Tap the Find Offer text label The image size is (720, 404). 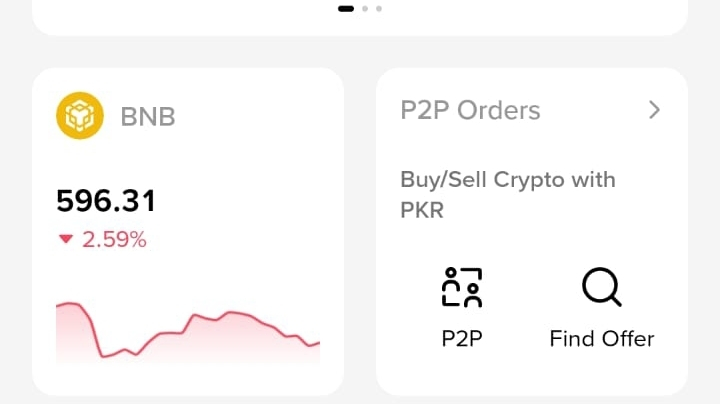(601, 338)
